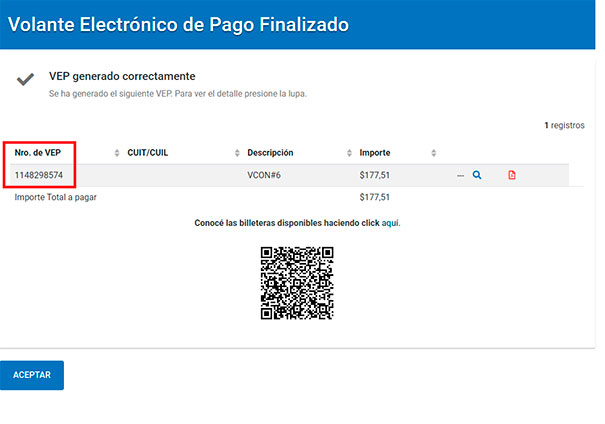The width and height of the screenshot is (605, 424).
Task: Open VEP detail with magnifier icon
Action: tap(477, 175)
